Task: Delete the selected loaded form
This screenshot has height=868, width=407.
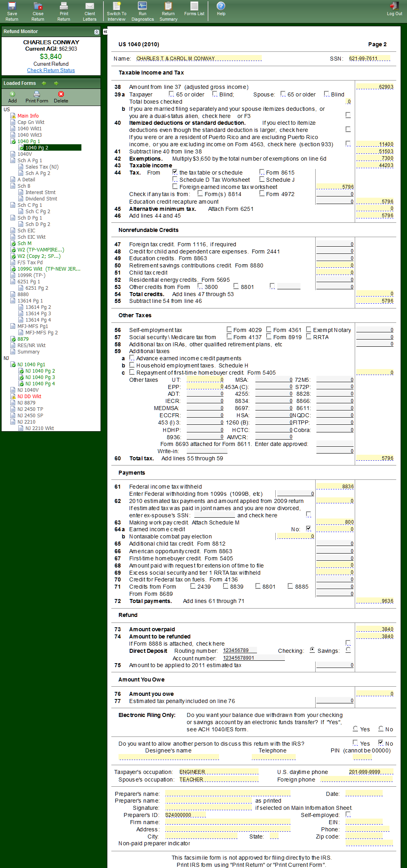Action: click(61, 97)
